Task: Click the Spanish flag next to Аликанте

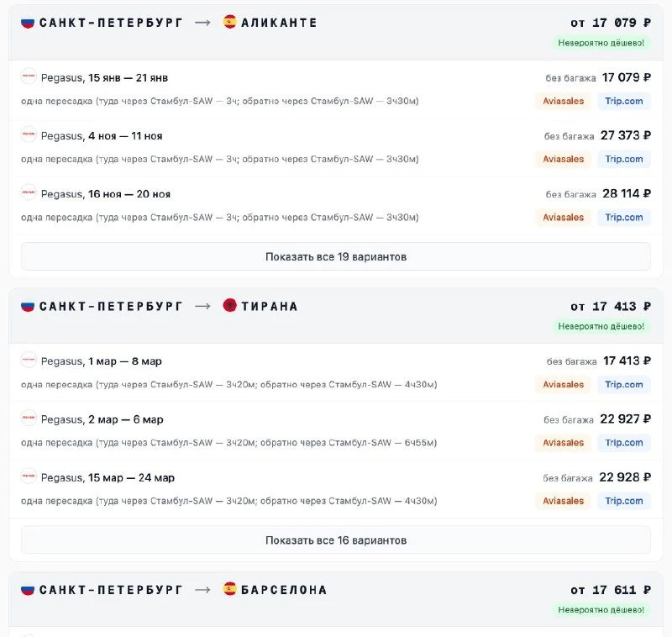Action: pyautogui.click(x=229, y=22)
